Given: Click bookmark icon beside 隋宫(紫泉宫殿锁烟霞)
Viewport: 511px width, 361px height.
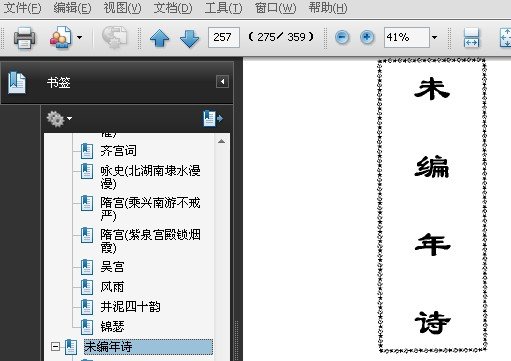Looking at the screenshot, I should [87, 235].
